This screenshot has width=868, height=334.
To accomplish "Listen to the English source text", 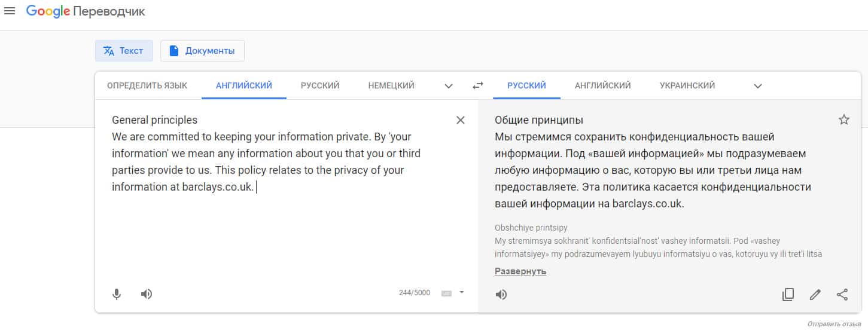I will coord(147,294).
